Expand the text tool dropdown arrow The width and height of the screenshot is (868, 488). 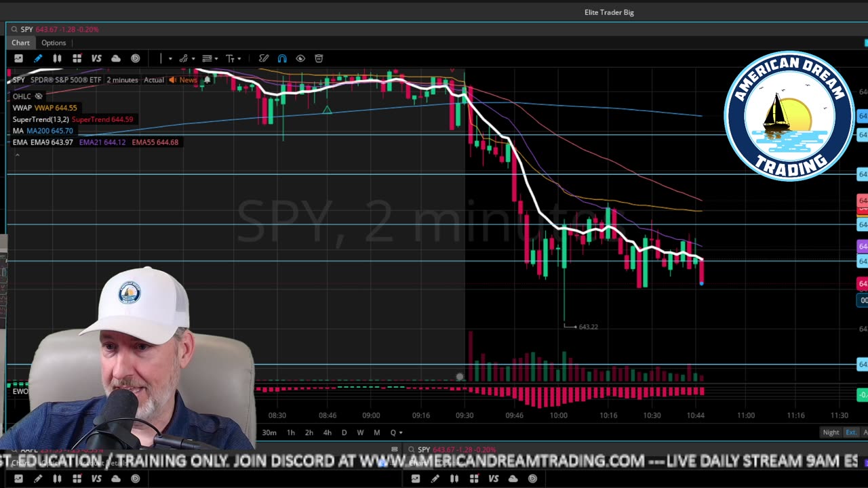(x=239, y=59)
